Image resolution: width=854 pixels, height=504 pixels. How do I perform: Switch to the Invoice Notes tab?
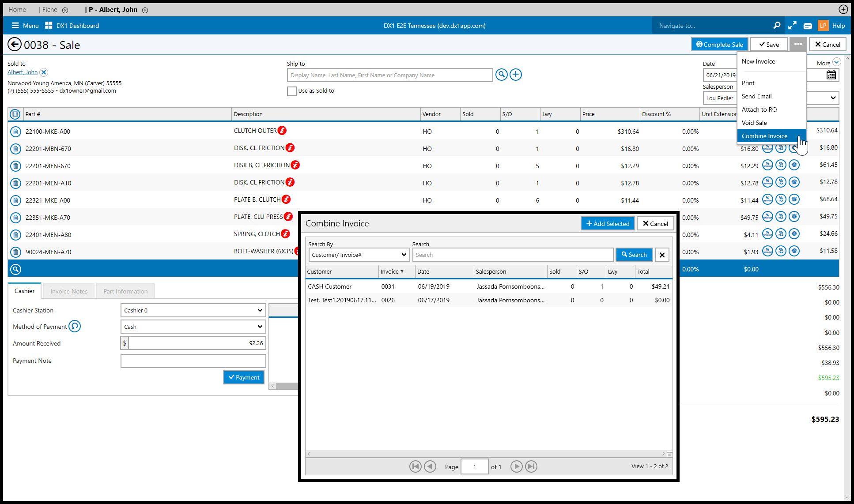tap(69, 291)
